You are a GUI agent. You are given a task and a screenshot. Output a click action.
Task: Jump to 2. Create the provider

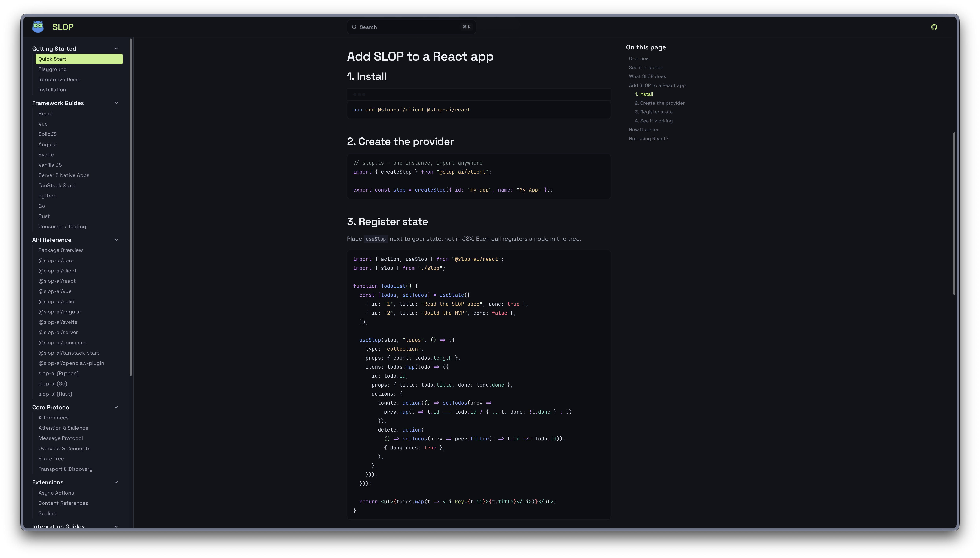(x=659, y=103)
